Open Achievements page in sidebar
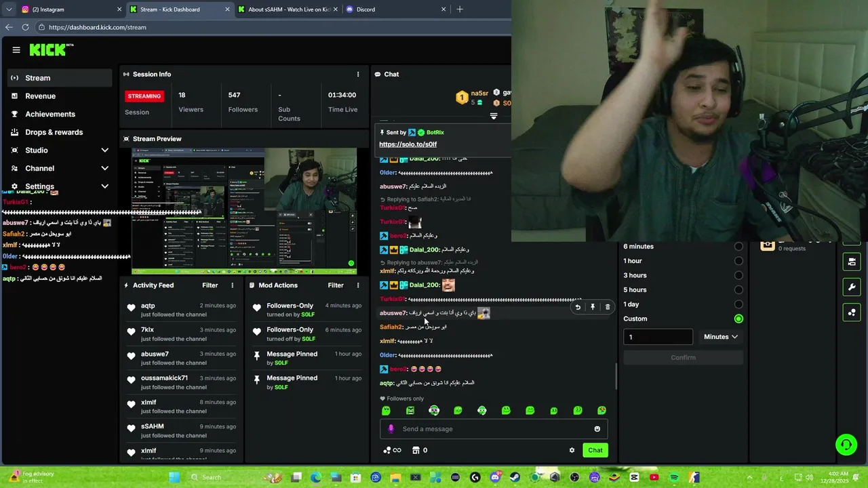This screenshot has height=488, width=868. coord(60,114)
